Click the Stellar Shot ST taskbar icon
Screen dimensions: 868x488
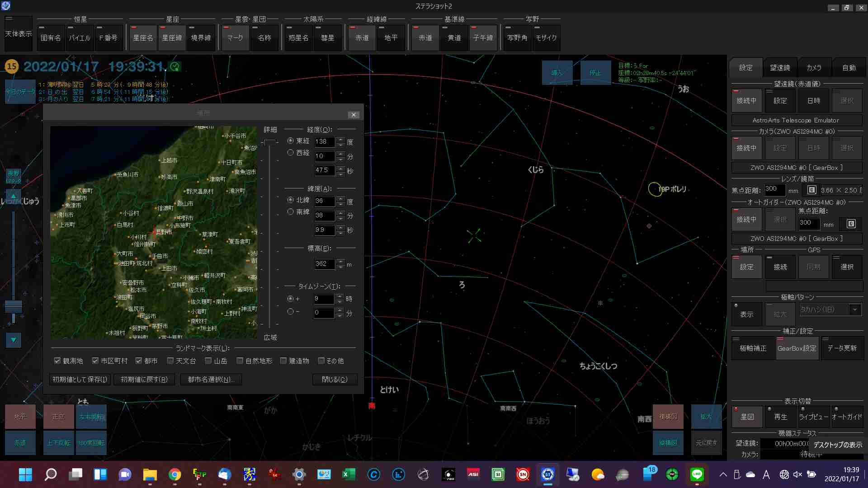[x=548, y=474]
